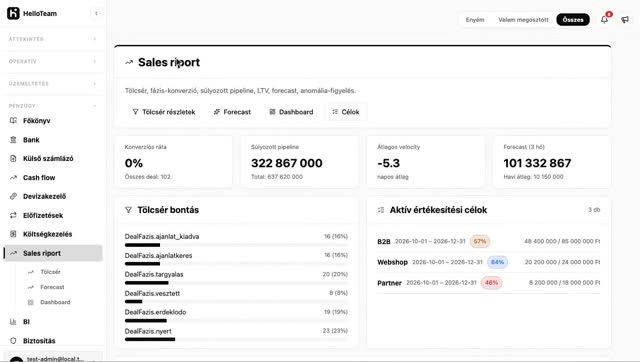Click the DealFazis.vesztett row label

[x=152, y=293]
